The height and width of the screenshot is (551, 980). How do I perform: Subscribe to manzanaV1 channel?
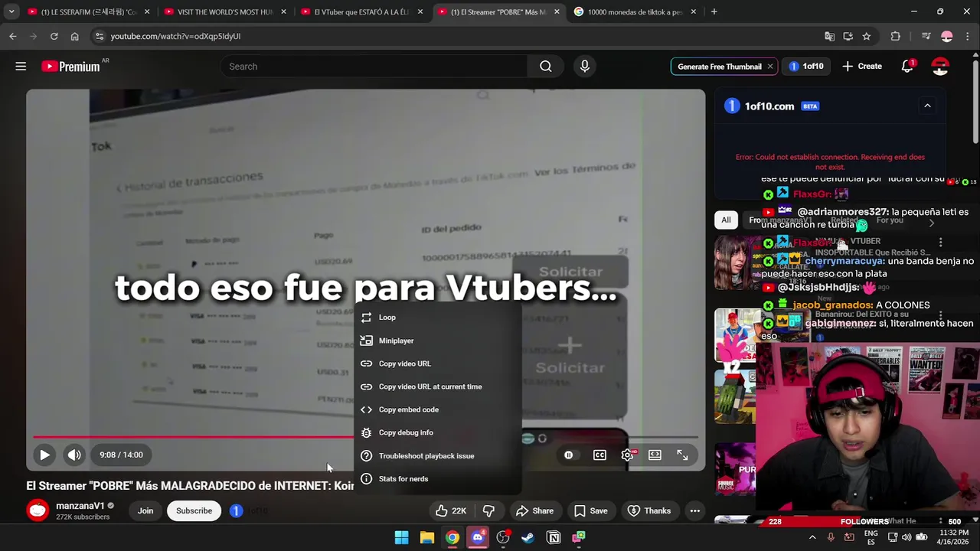coord(194,510)
